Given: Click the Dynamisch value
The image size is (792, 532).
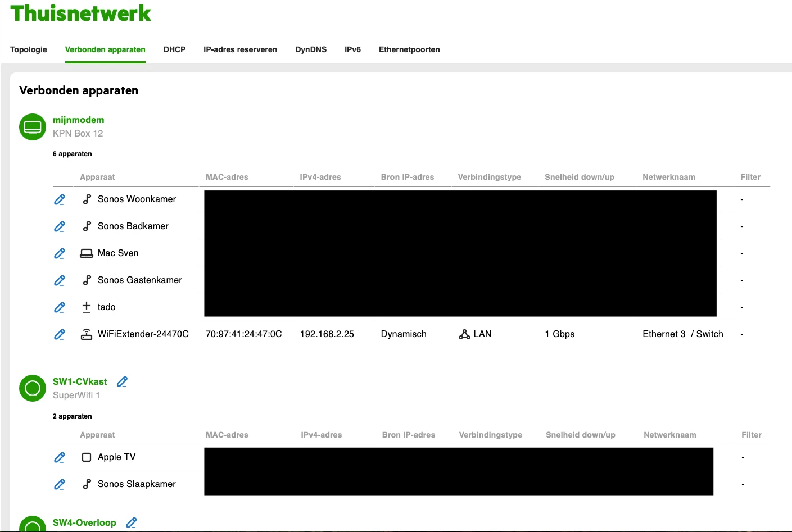Looking at the screenshot, I should click(404, 334).
